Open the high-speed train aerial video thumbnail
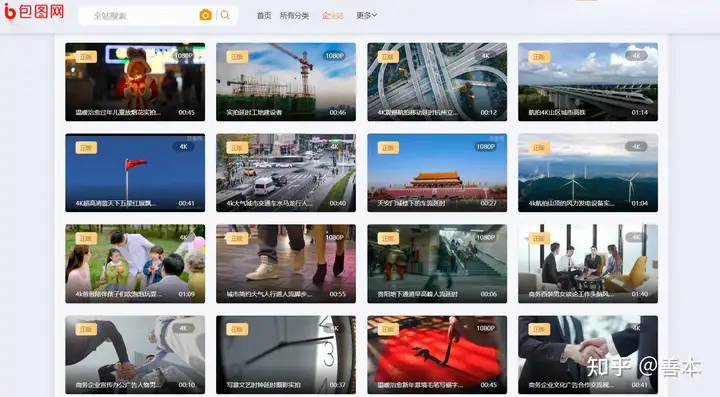Viewport: 720px width, 397px height. click(588, 82)
